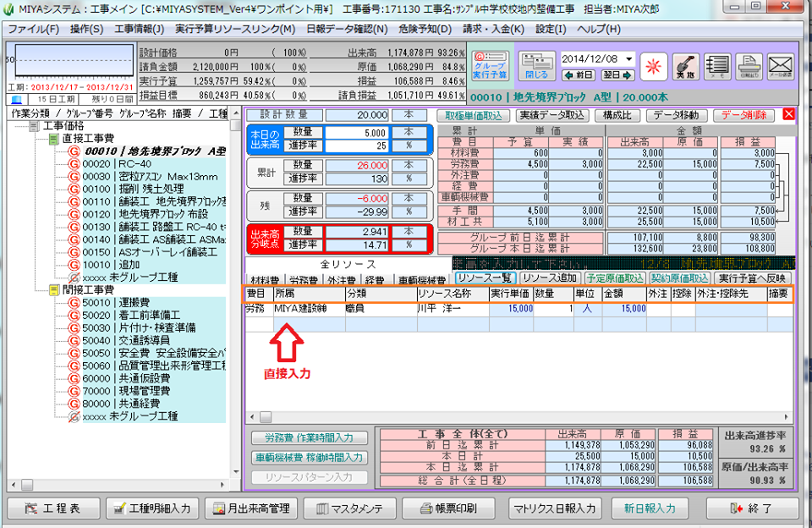The width and height of the screenshot is (812, 528).
Task: Switch to the 外注費 resource tab
Action: click(341, 280)
